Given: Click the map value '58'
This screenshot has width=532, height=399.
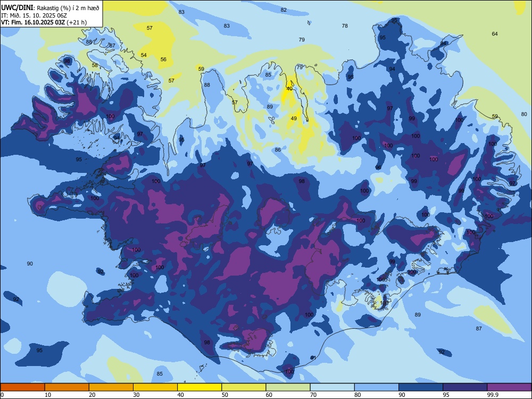Looking at the screenshot, I should coord(95,65).
